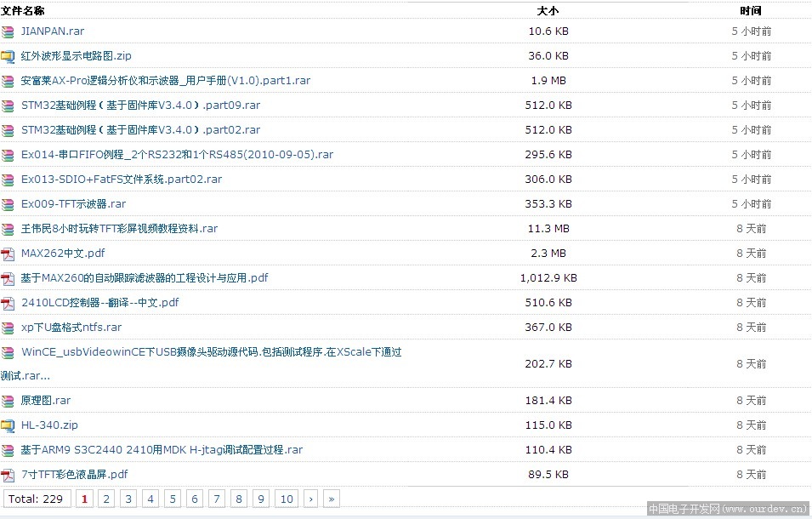
Task: Click the rar icon beside 原理图.rar
Action: (x=8, y=402)
